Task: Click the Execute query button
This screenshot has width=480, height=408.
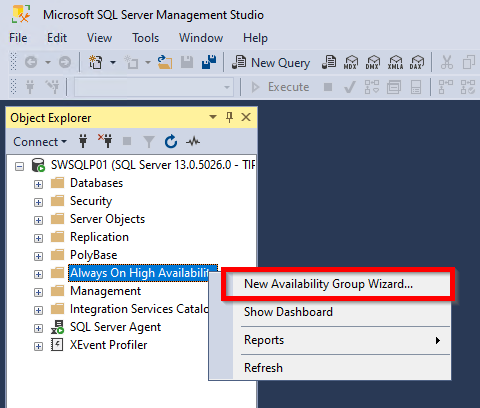Action: [280, 87]
